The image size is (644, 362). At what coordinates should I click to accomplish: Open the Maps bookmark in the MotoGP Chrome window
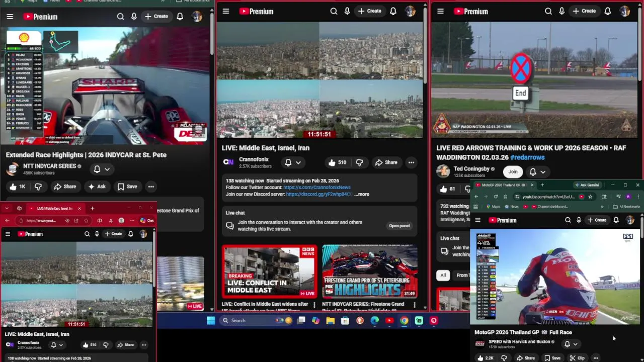(x=493, y=207)
